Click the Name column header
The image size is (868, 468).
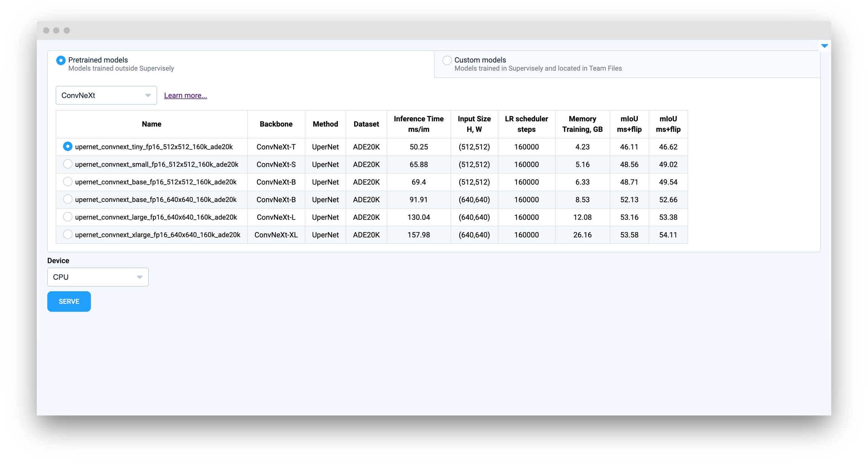coord(151,124)
